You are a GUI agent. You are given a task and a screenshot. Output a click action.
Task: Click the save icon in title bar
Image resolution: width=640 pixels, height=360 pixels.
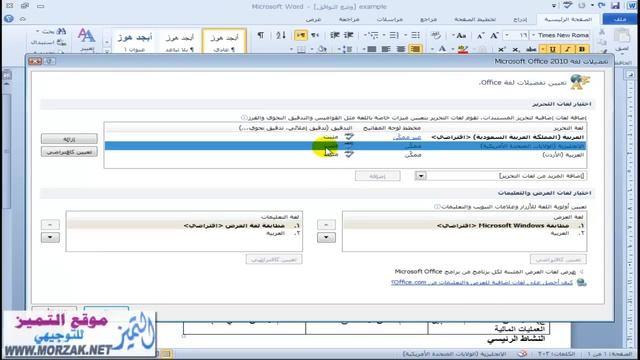(x=615, y=6)
